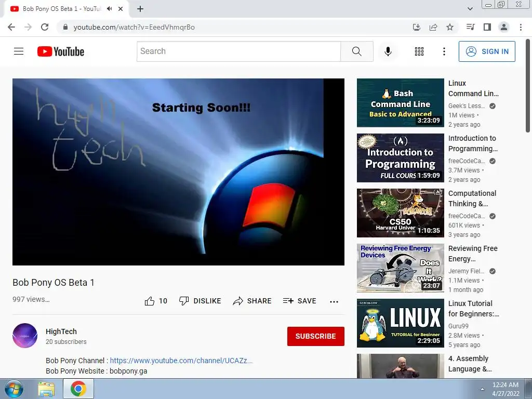Dislike the Bob Pony OS video

[x=200, y=301]
